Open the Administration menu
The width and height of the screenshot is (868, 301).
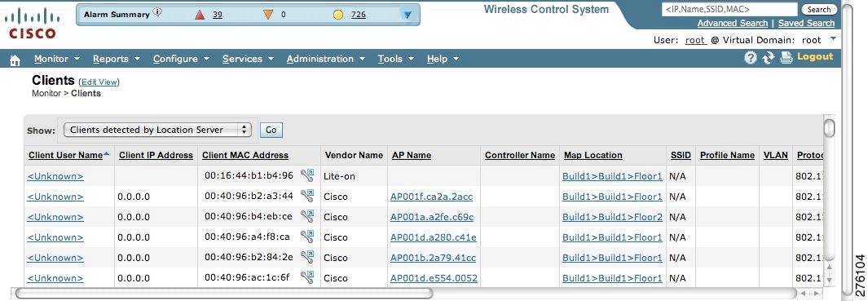325,59
